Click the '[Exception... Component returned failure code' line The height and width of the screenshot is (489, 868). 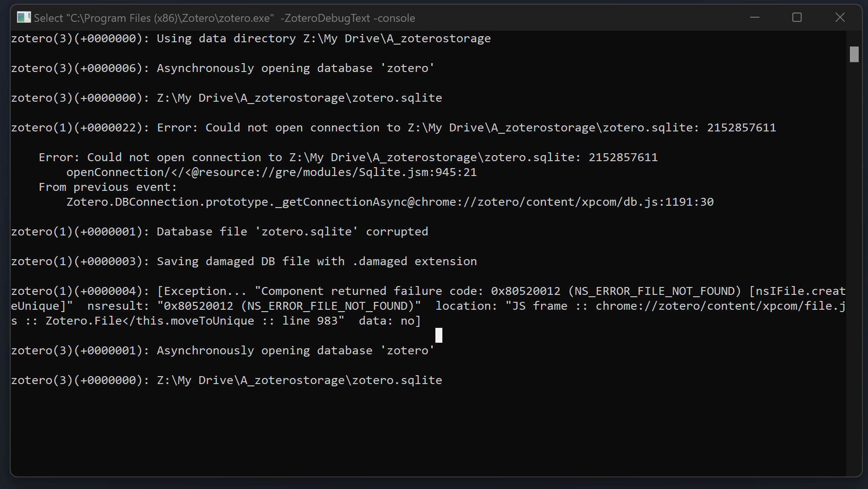428,291
